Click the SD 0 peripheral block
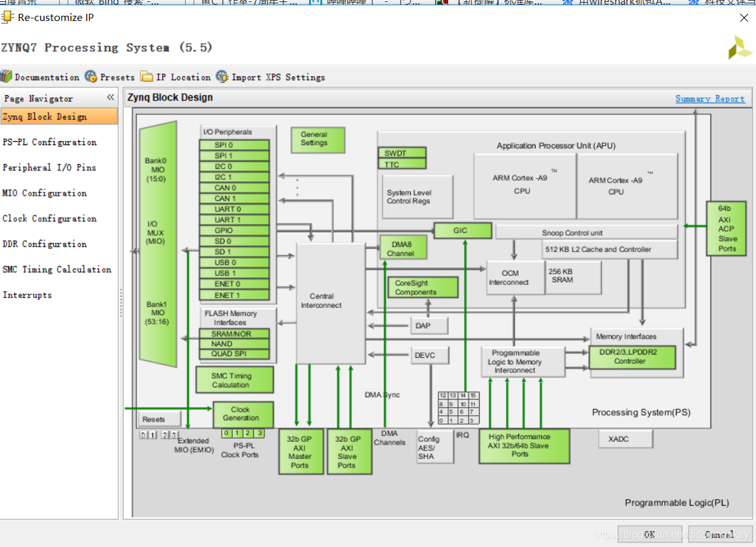This screenshot has height=547, width=756. 234,241
